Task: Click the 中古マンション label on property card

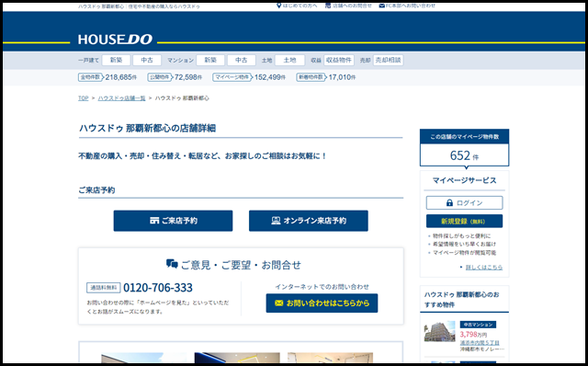Action: coord(478,325)
